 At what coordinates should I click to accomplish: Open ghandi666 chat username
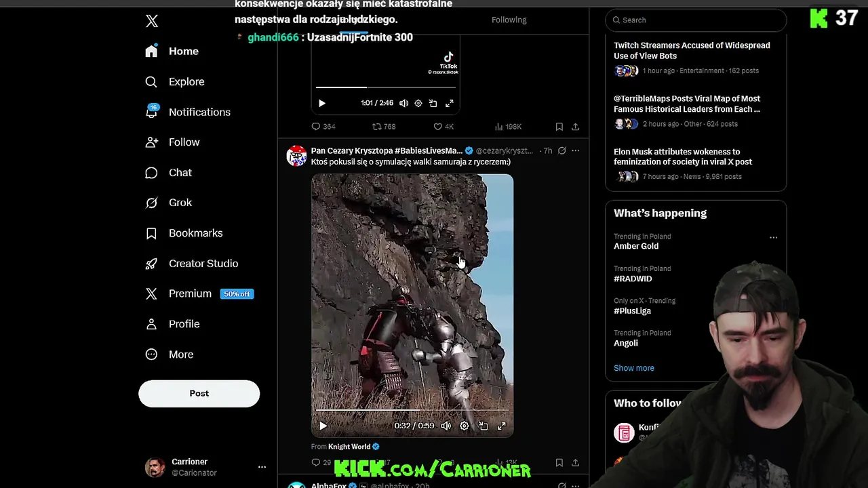pos(273,37)
